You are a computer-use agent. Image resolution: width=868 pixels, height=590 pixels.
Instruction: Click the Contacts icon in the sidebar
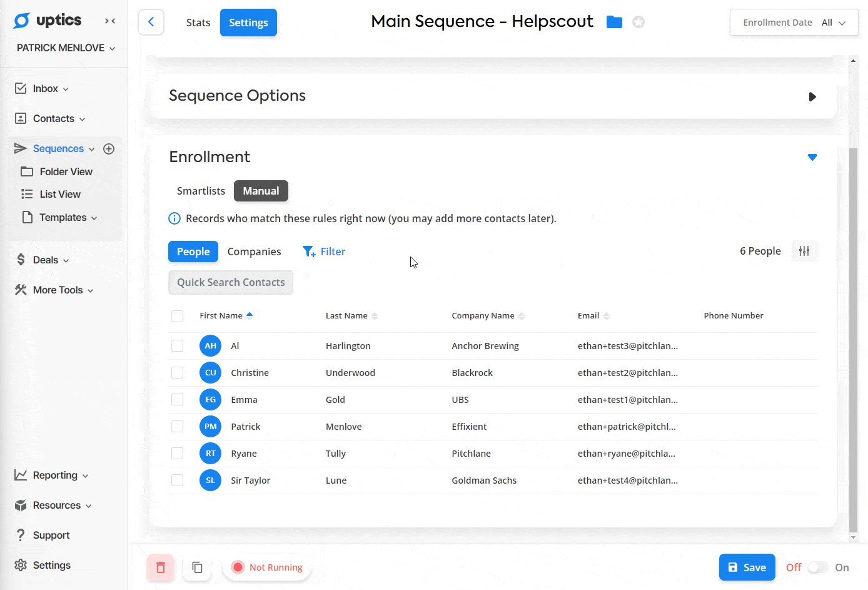click(21, 118)
